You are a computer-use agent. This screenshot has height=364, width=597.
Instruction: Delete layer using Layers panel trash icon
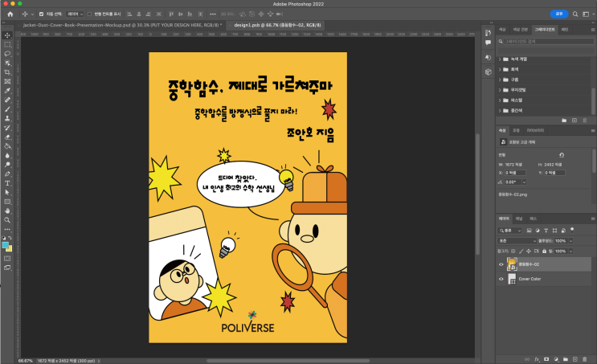585,359
